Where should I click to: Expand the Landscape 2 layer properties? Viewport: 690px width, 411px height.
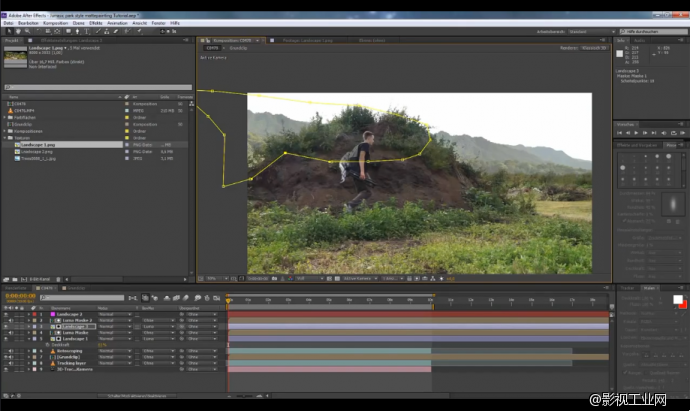pyautogui.click(x=29, y=314)
